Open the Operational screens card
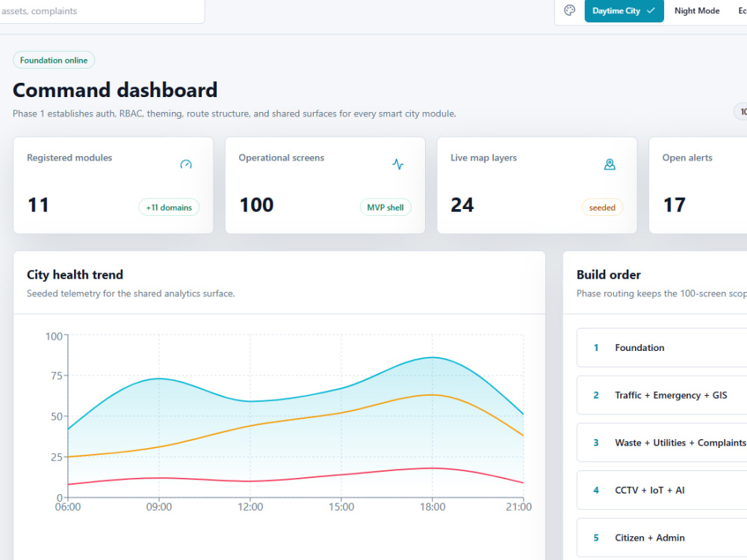The height and width of the screenshot is (560, 747). click(x=325, y=185)
